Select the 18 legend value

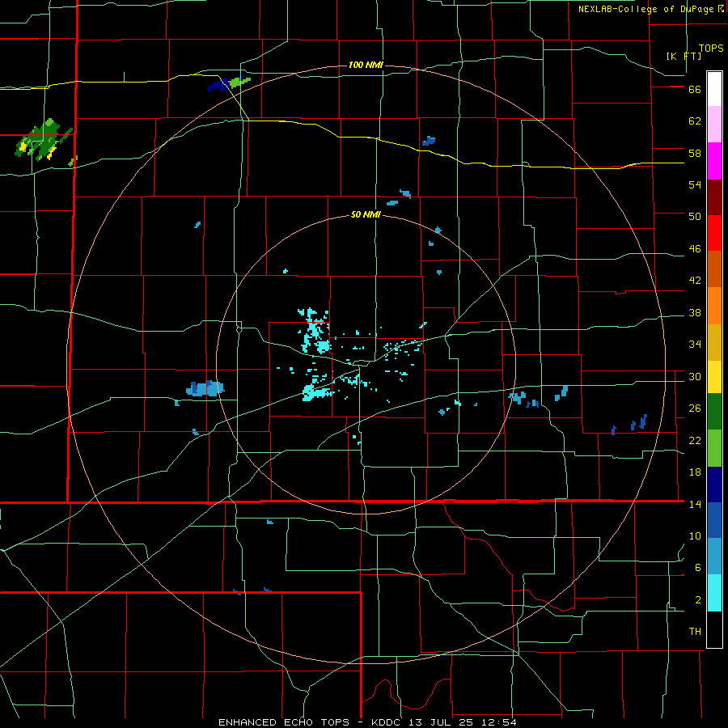(x=695, y=472)
